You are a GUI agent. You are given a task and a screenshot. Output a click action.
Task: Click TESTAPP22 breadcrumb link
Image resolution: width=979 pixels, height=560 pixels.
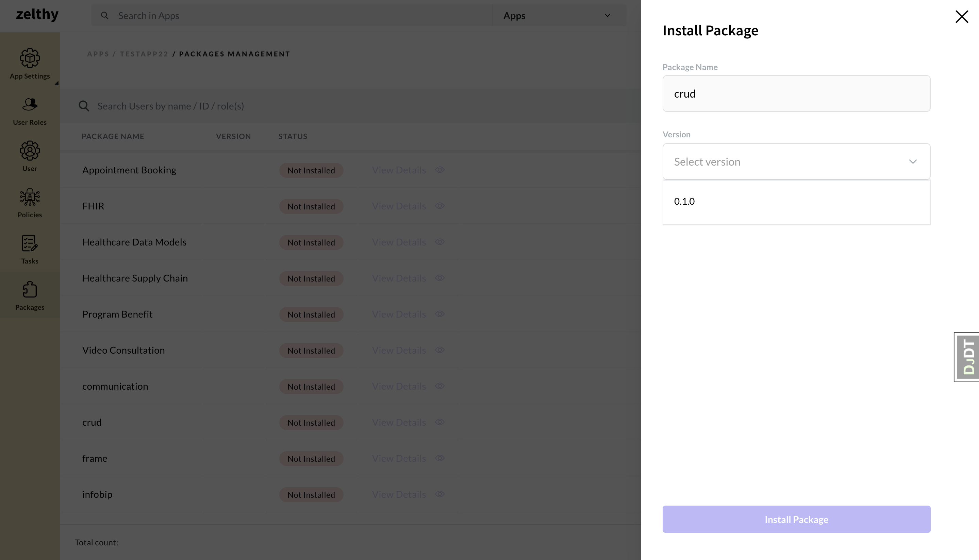coord(144,54)
